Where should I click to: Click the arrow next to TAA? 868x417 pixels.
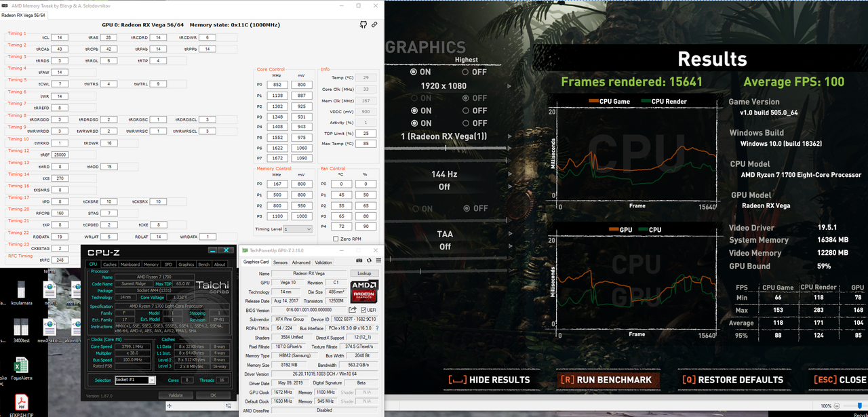(509, 234)
